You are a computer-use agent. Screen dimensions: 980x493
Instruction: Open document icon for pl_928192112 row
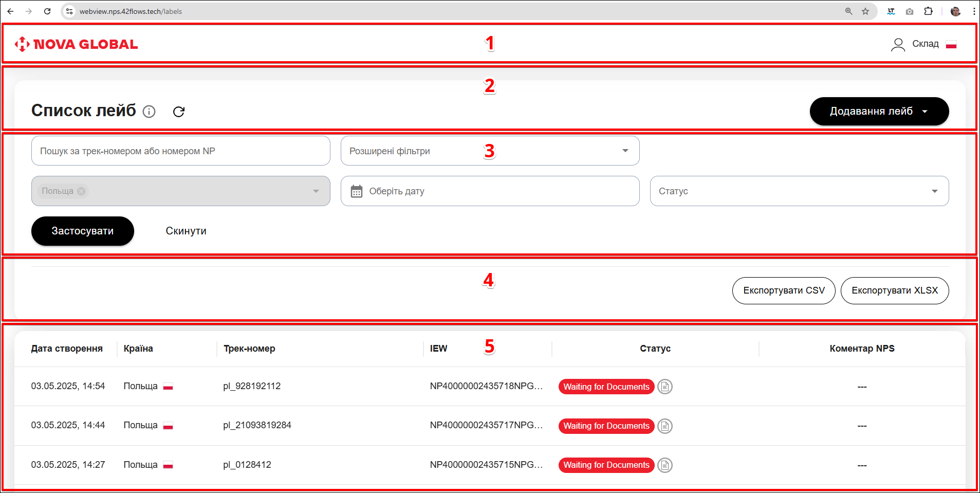pyautogui.click(x=665, y=387)
